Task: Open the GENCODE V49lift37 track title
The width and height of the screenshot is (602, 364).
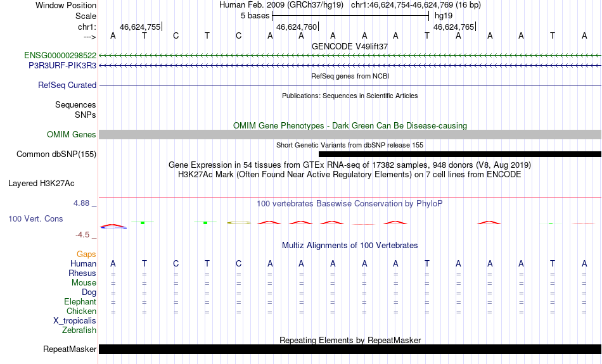Action: tap(350, 46)
